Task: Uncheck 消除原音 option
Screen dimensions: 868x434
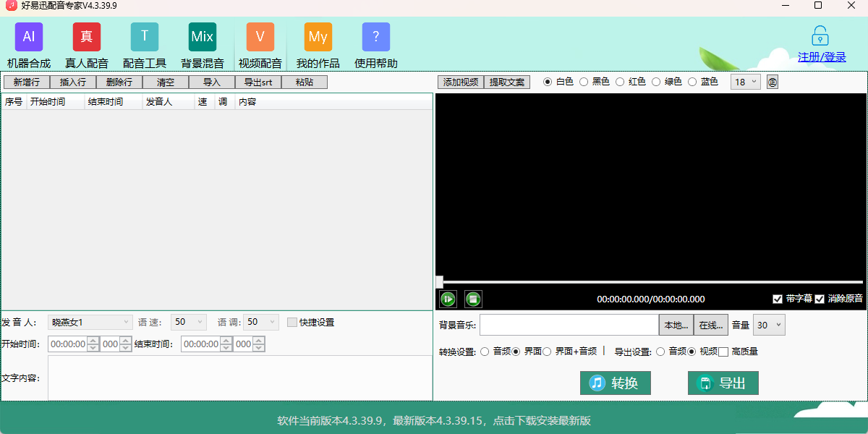Action: click(820, 299)
